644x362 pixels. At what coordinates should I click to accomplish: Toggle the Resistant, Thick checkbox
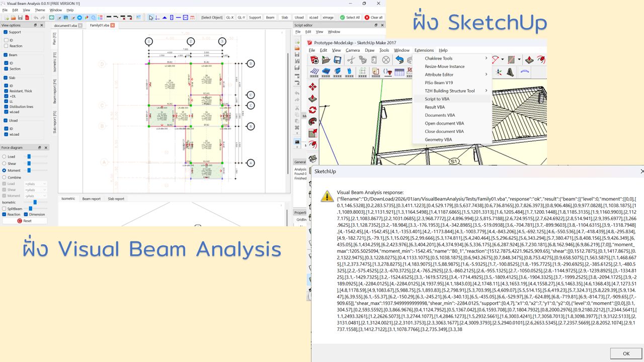(x=6, y=91)
